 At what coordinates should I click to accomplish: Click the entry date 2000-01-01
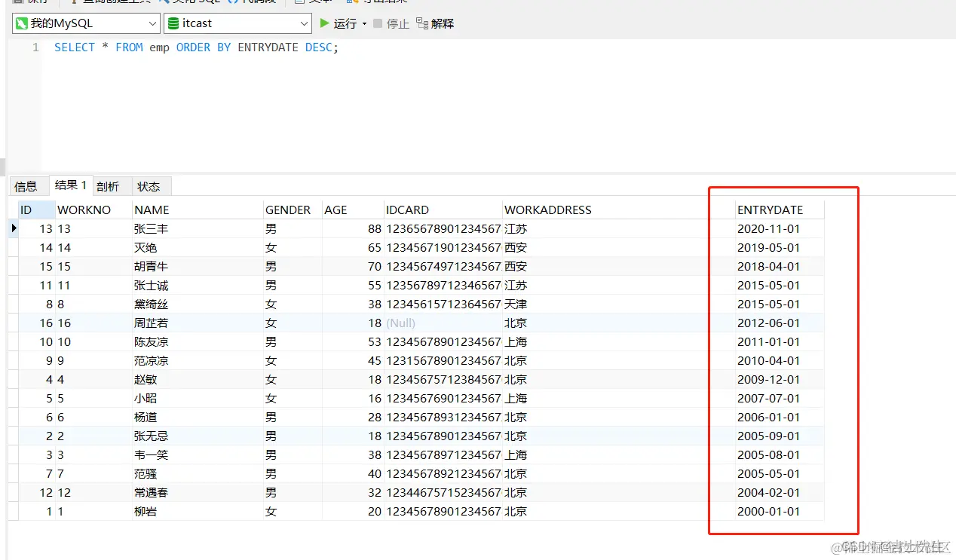point(780,511)
